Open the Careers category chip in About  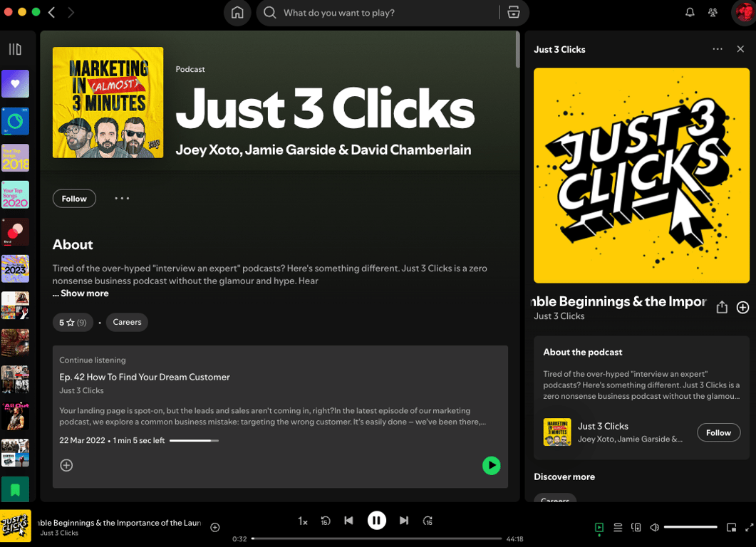127,322
